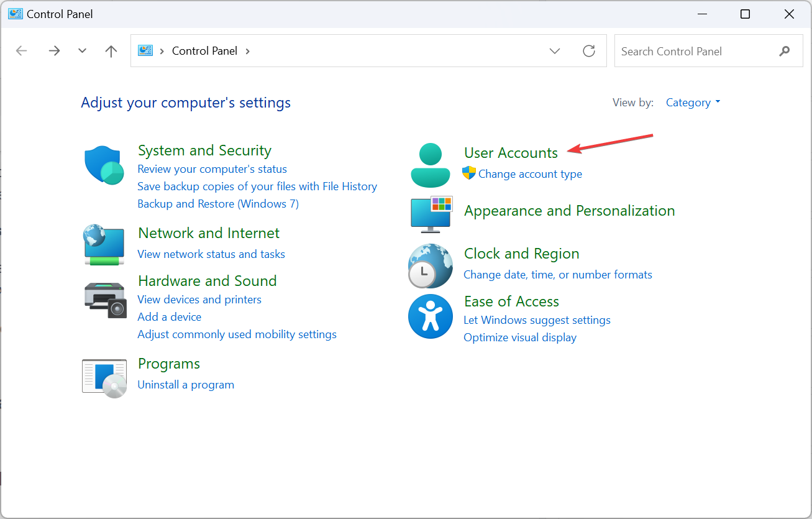Expand the chevron after Control Panel breadcrumb

click(248, 51)
